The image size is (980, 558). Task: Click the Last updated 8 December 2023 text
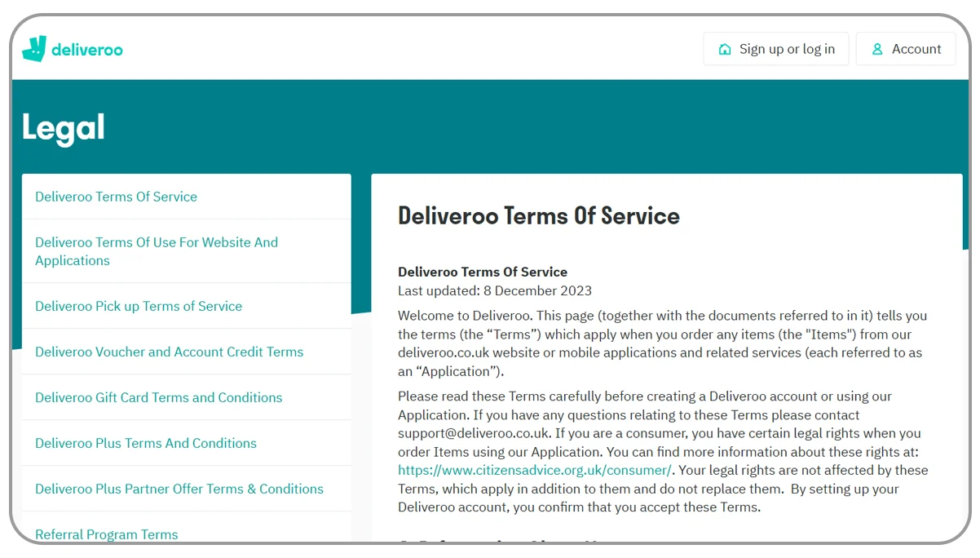pyautogui.click(x=494, y=290)
